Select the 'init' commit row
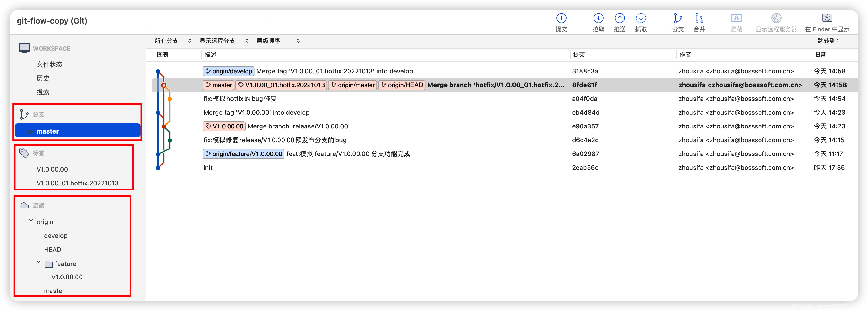 point(505,168)
